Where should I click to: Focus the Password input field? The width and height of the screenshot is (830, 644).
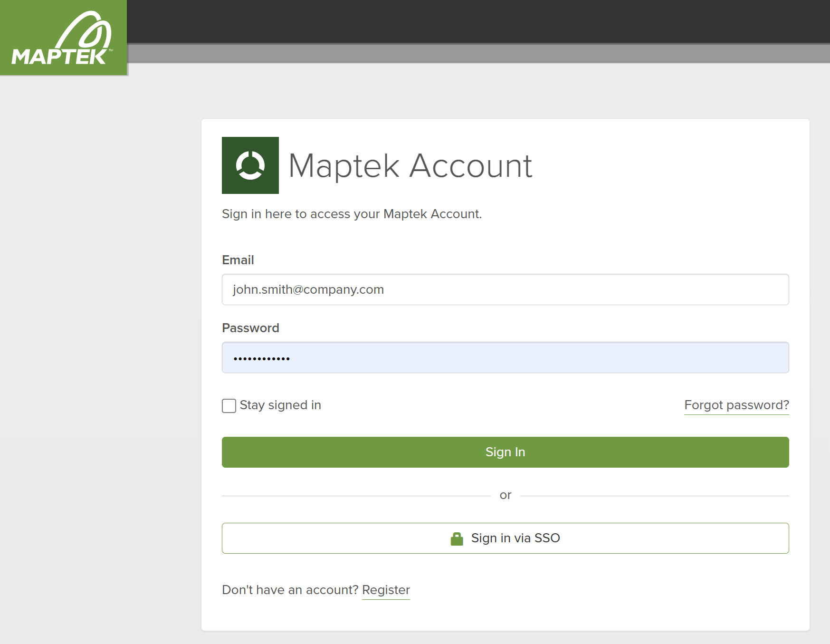[505, 357]
